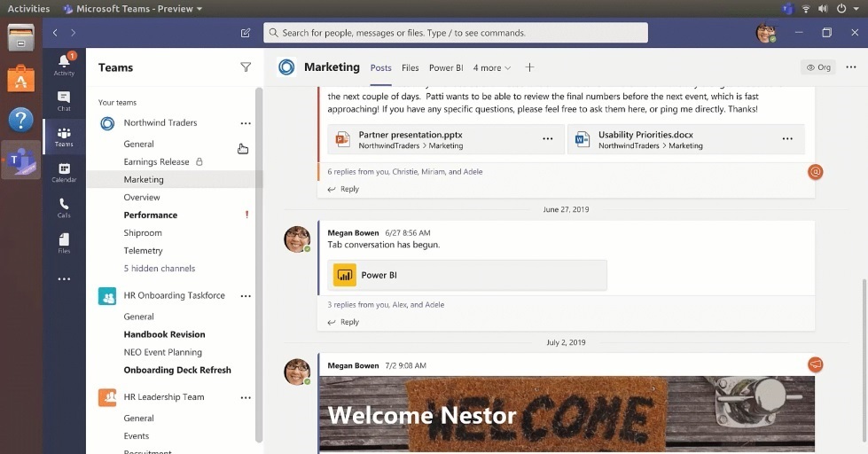This screenshot has width=868, height=454.
Task: Click the teams list scrollbar
Action: point(259,264)
